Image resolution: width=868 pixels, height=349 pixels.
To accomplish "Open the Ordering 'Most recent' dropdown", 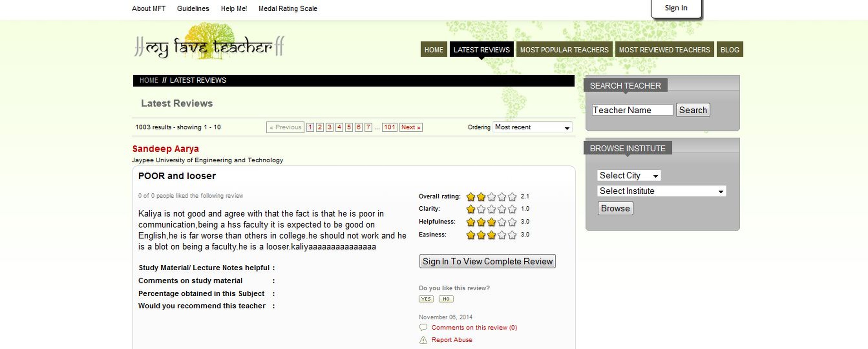I will pyautogui.click(x=532, y=127).
